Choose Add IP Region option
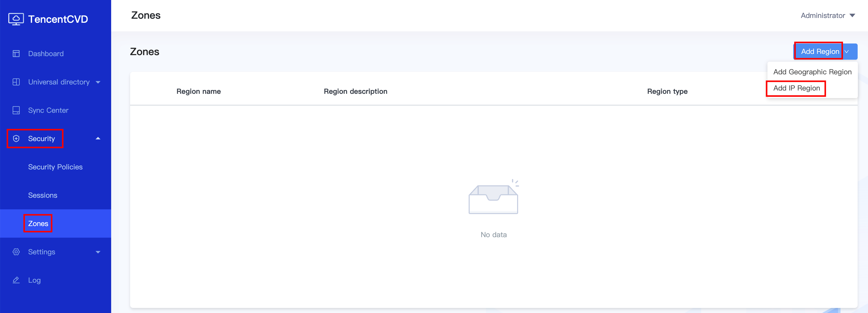The height and width of the screenshot is (313, 868). click(x=796, y=88)
